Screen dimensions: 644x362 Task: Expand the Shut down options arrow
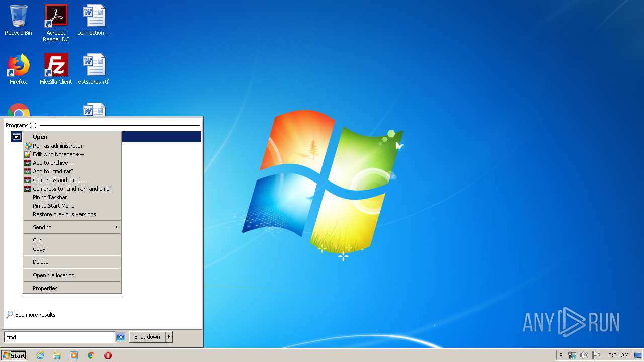point(169,337)
